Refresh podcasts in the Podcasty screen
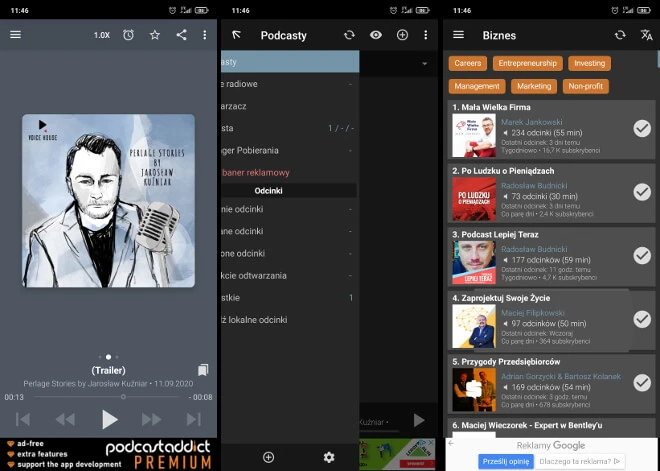The width and height of the screenshot is (660, 471). click(349, 35)
